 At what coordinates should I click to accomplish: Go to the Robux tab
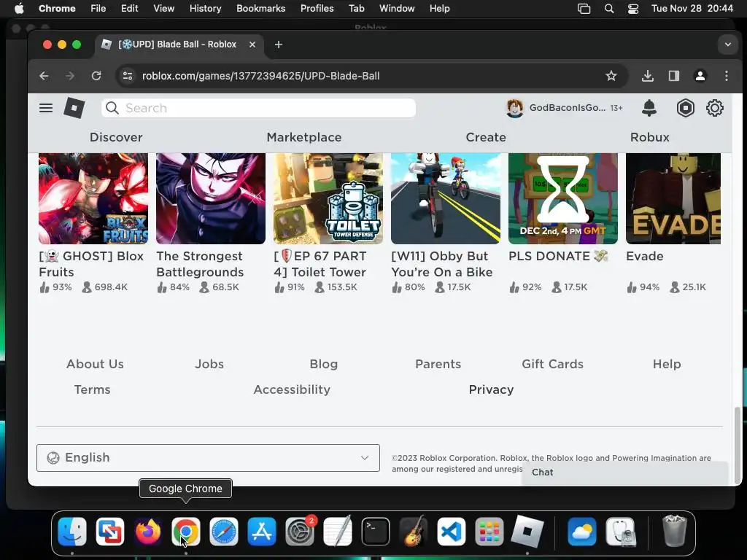point(650,137)
